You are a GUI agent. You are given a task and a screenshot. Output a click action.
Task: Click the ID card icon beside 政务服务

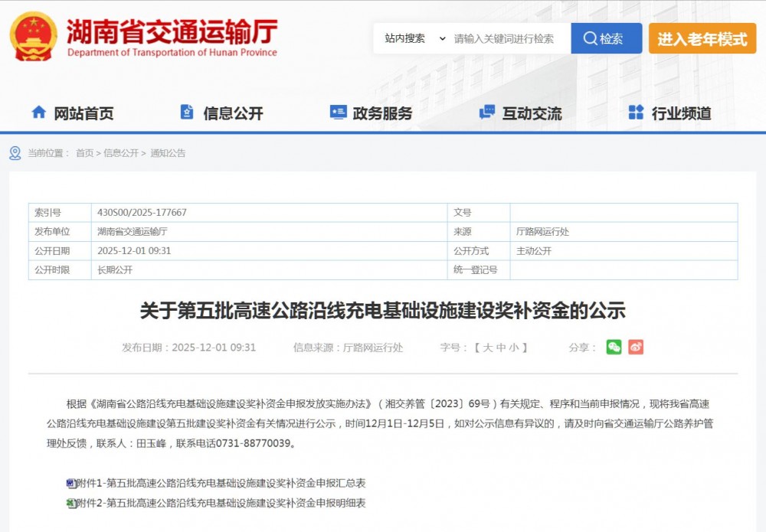pos(338,113)
